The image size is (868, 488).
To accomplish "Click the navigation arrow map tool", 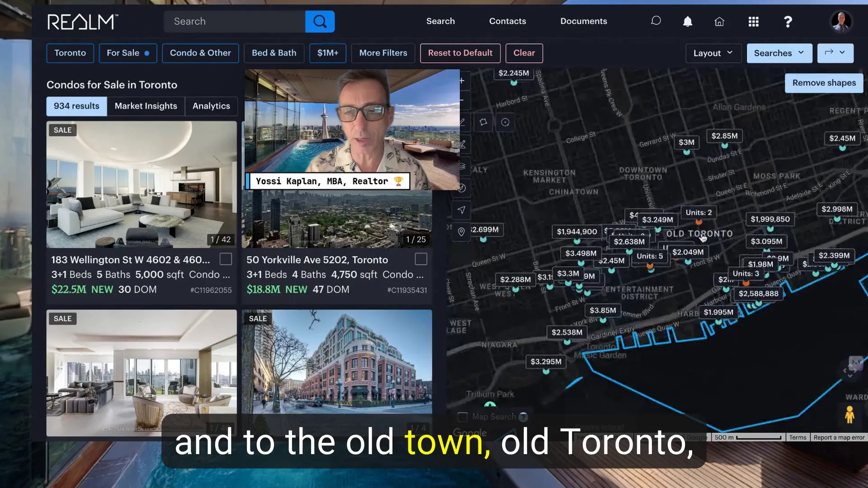I will (462, 210).
